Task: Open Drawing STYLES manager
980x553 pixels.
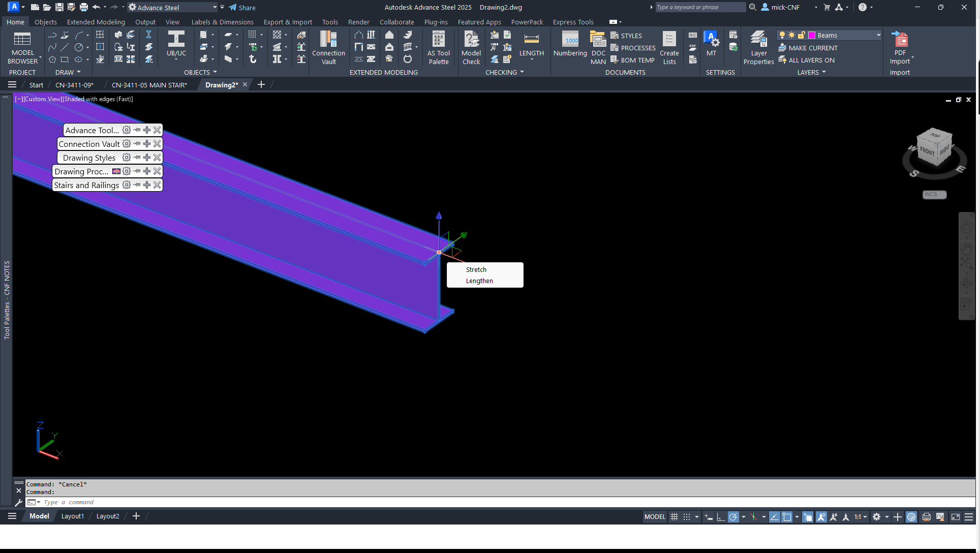Action: 626,36
